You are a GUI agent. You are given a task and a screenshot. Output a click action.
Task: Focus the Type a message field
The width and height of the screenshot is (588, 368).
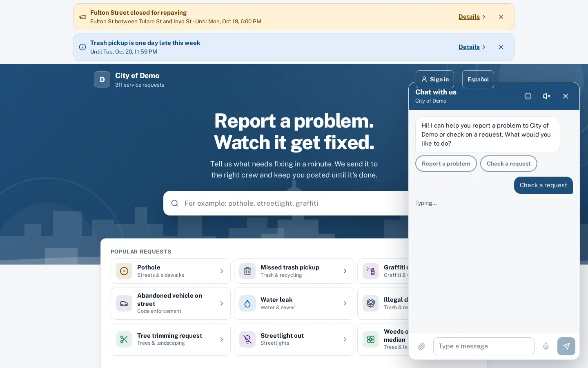pyautogui.click(x=484, y=346)
